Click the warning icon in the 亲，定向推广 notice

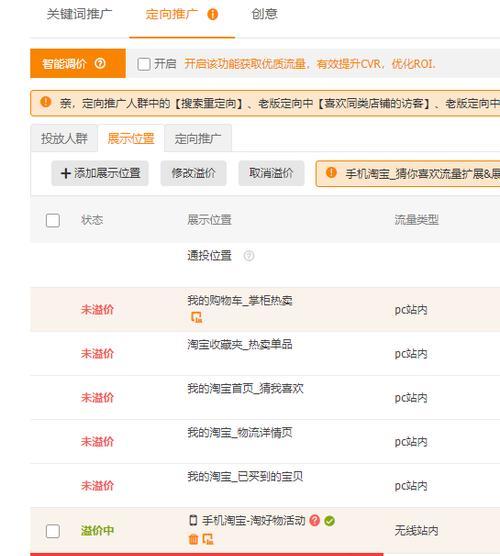(x=46, y=102)
